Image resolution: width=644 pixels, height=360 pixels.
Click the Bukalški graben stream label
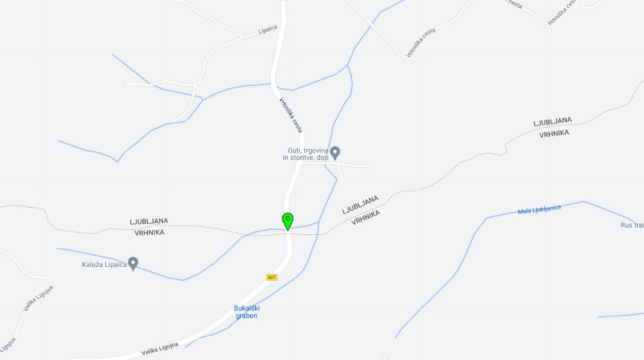coord(247,312)
